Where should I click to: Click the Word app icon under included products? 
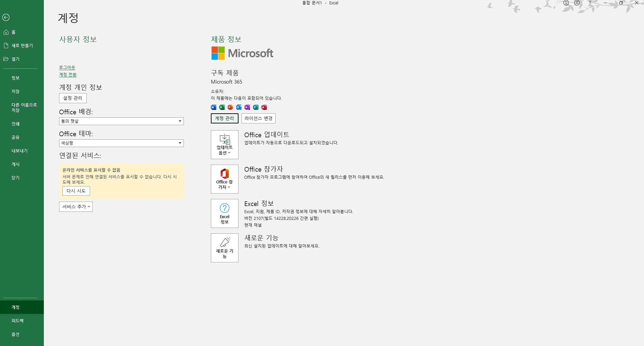[214, 107]
